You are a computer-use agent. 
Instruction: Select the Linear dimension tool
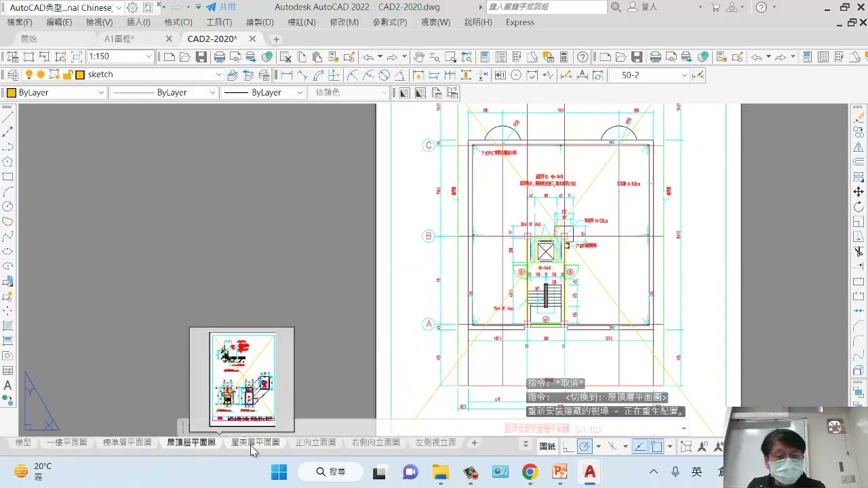286,75
